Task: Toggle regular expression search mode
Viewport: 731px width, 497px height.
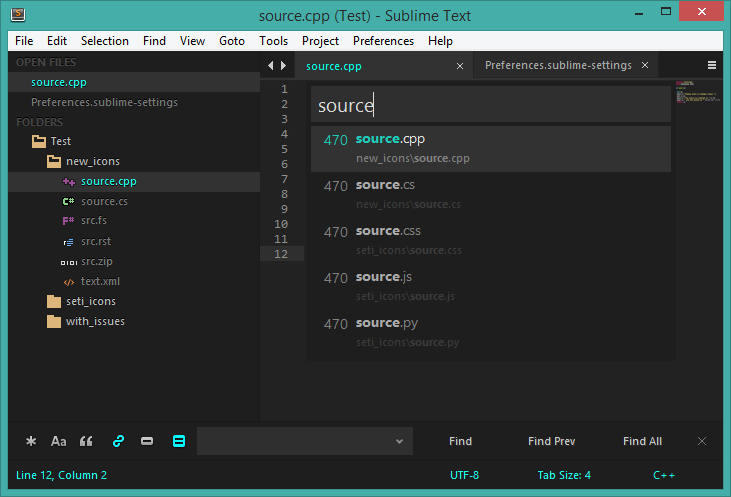Action: click(x=31, y=441)
